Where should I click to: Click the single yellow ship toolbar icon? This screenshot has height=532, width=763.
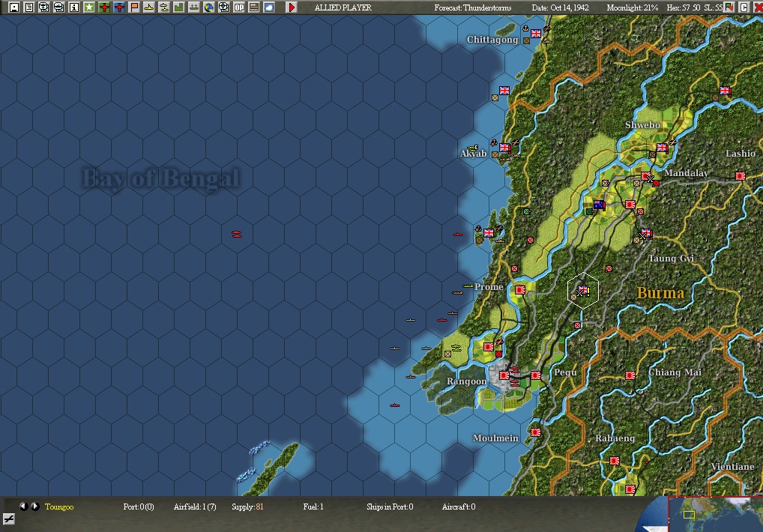pos(149,7)
